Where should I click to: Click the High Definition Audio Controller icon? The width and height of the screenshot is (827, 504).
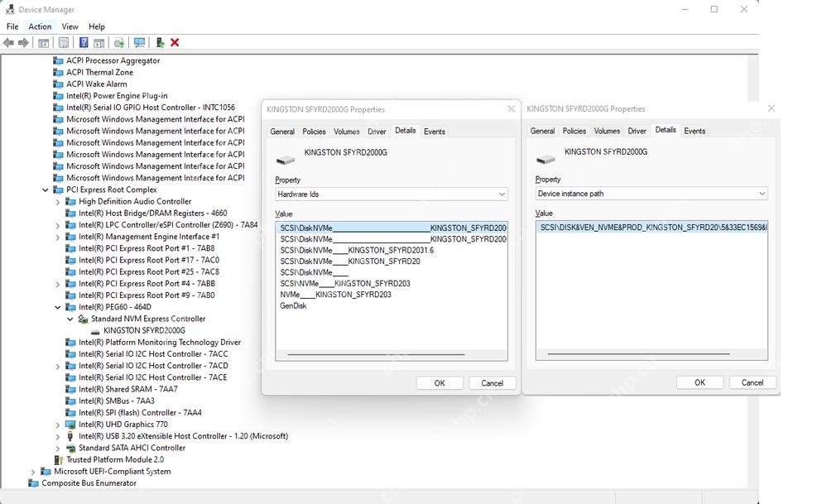(x=70, y=201)
